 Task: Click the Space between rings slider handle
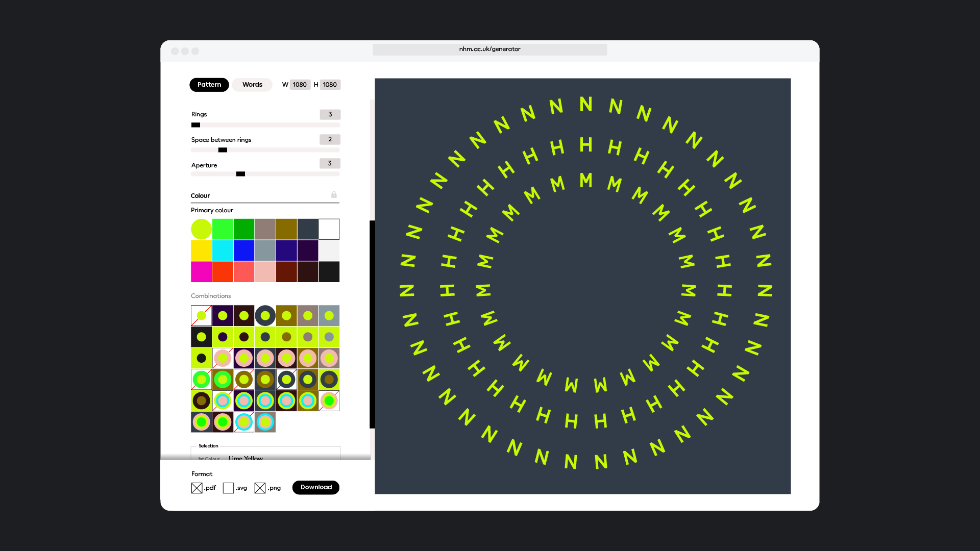223,150
